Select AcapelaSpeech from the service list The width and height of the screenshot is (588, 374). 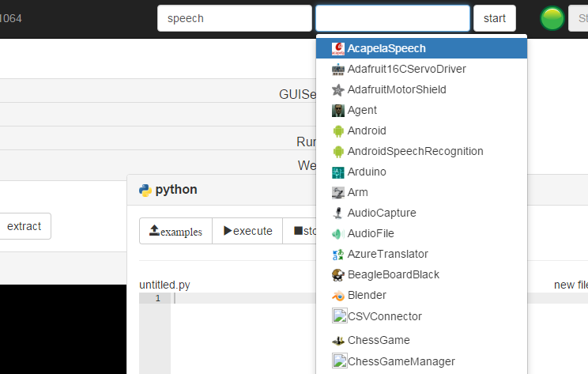pos(421,48)
